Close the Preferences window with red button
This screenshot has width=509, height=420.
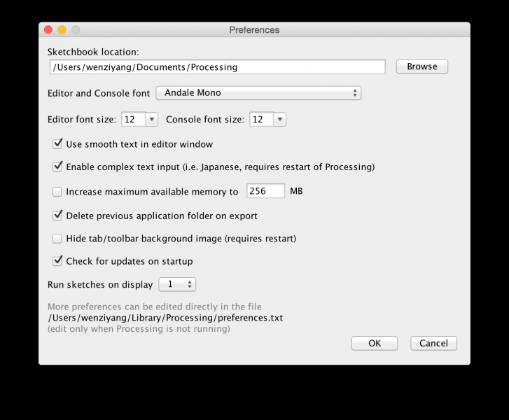48,30
